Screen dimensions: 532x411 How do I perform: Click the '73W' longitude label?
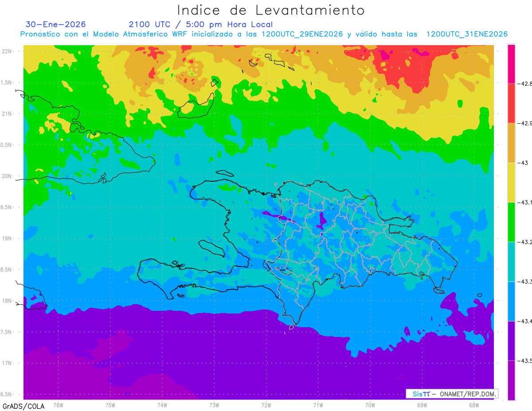coord(214,405)
